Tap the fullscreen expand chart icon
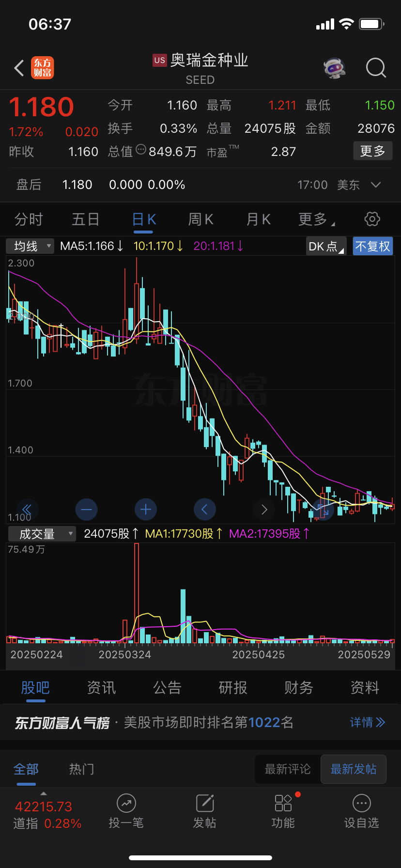Viewport: 401px width, 868px height. [323, 509]
